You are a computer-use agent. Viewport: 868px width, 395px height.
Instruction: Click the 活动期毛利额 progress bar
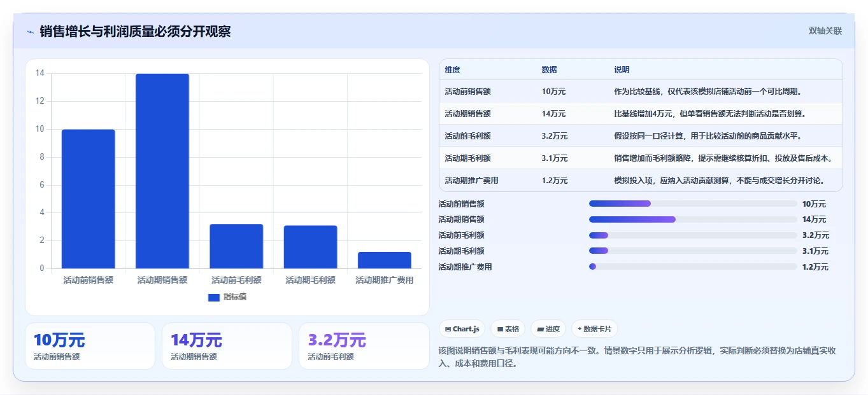click(x=693, y=251)
